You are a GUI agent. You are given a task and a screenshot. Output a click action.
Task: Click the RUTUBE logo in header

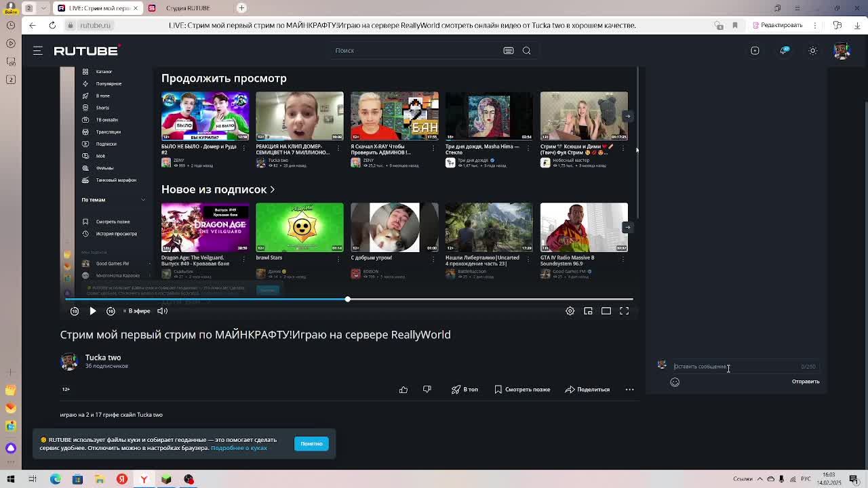point(87,51)
